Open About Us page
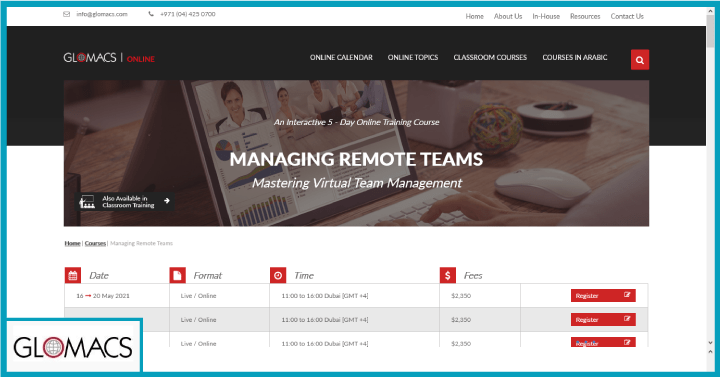 508,16
